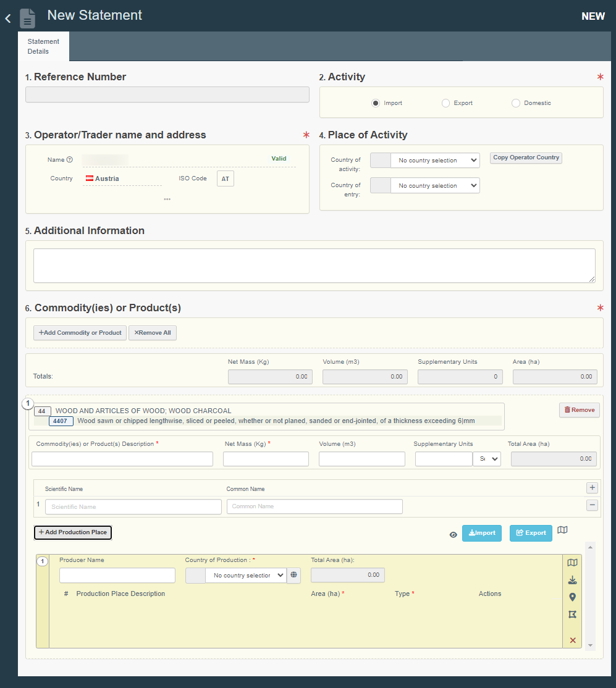The image size is (616, 688).
Task: Click the Commodity or Product Description field
Action: pyautogui.click(x=122, y=458)
